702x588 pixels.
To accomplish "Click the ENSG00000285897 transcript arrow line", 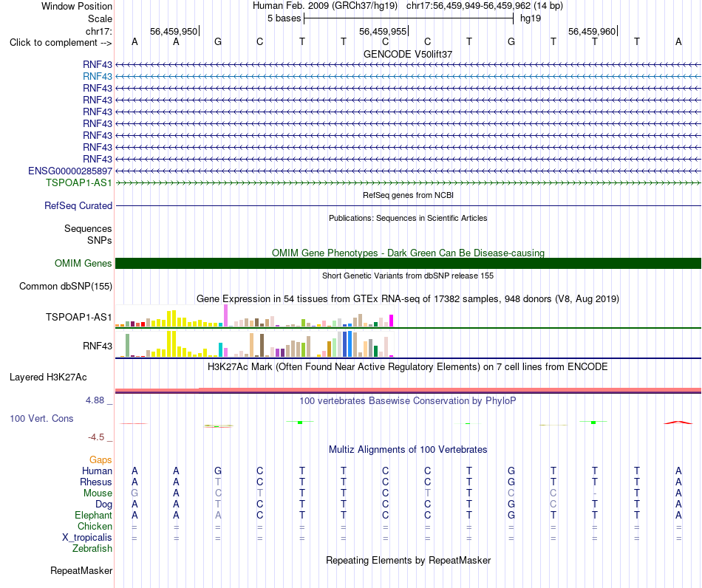I will [x=408, y=171].
